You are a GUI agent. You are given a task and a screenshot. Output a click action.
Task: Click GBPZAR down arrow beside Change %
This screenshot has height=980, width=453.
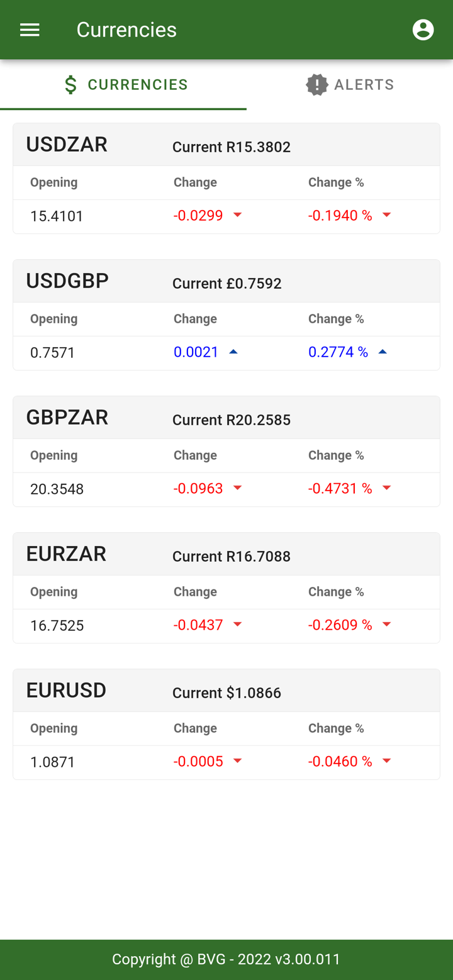click(x=387, y=488)
